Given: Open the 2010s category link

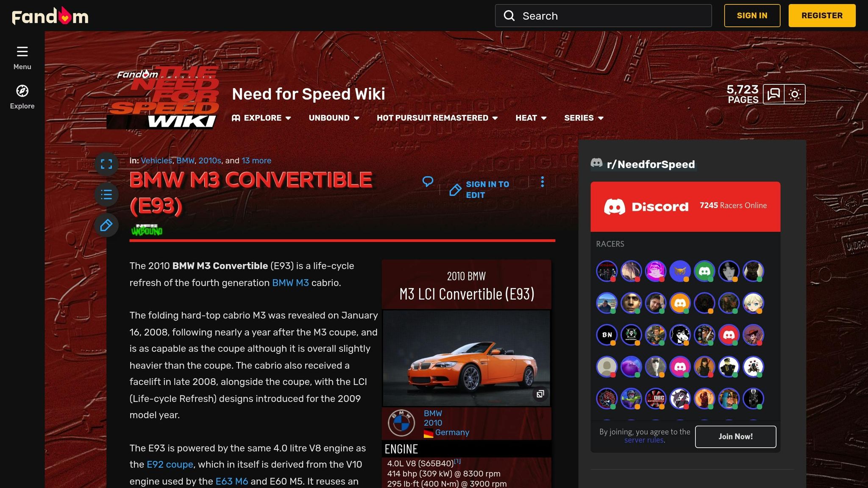Looking at the screenshot, I should [x=210, y=161].
